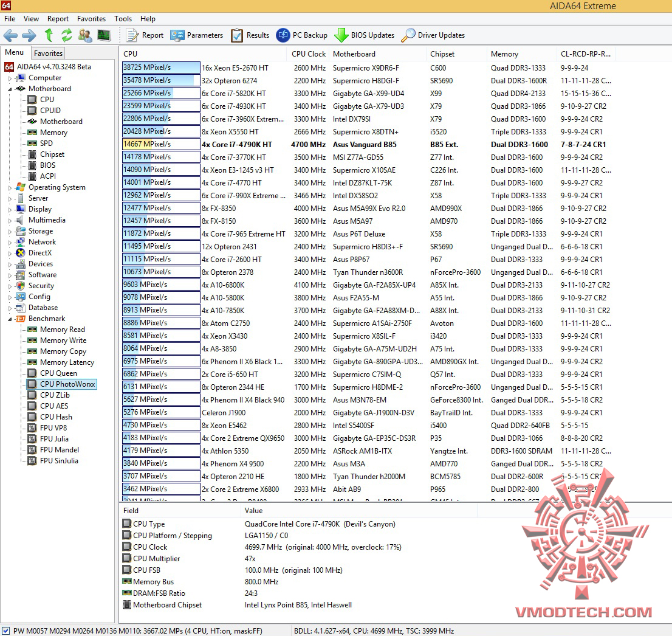Viewport: 672px width, 636px height.
Task: Select the 14667 MPixel/s i7-4790K result row
Action: [x=368, y=145]
